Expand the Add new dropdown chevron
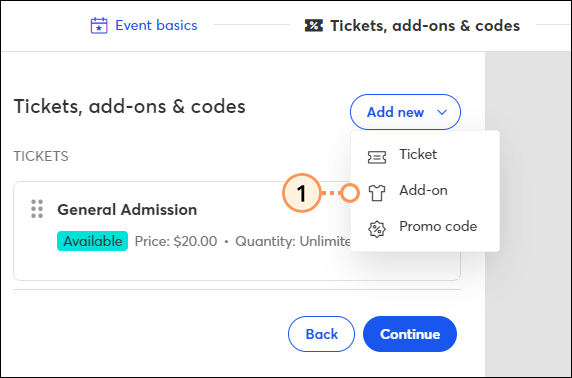The height and width of the screenshot is (378, 572). [442, 112]
